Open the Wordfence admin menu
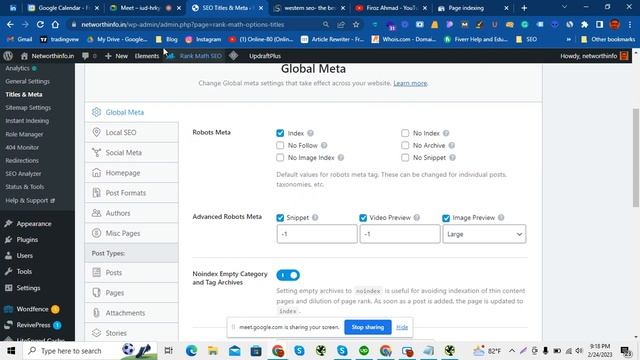The width and height of the screenshot is (640, 360). click(x=32, y=309)
